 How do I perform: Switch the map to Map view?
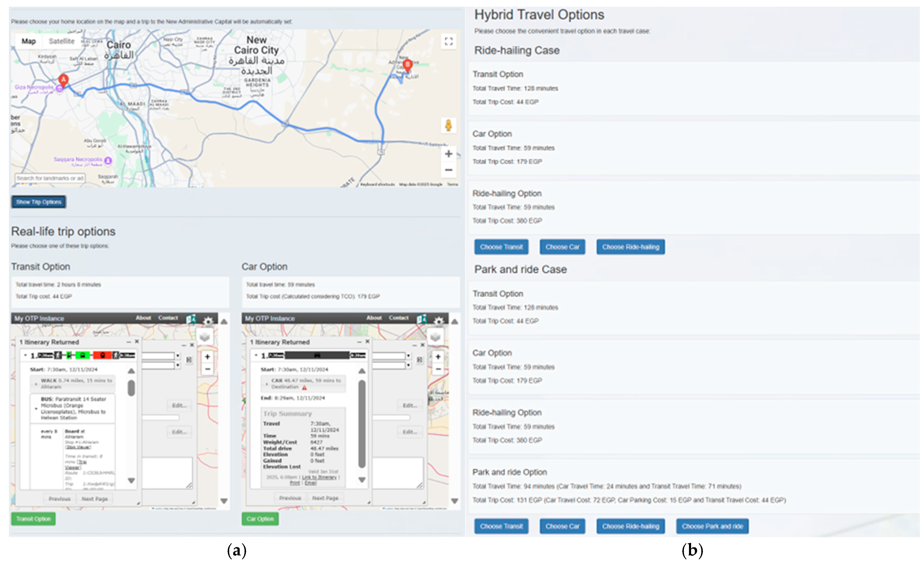click(x=29, y=41)
